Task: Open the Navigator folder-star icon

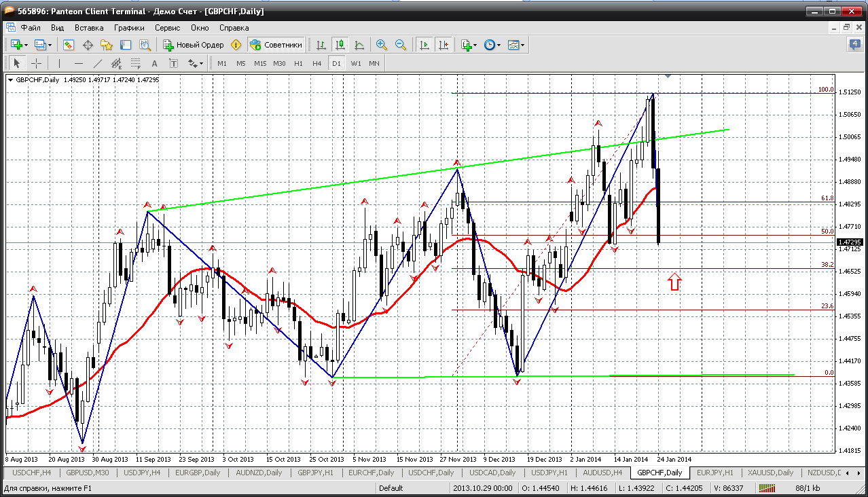Action: click(107, 45)
